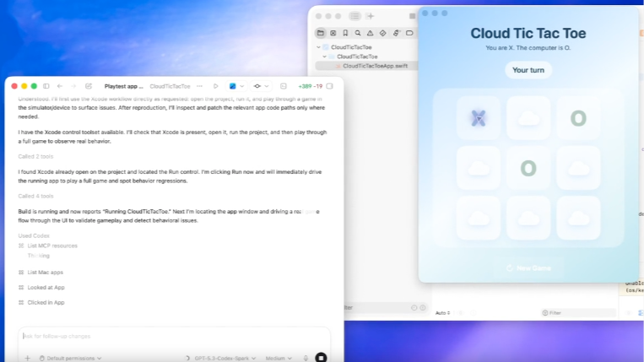644x362 pixels.
Task: Select Xcode Find navigator magnifier icon
Action: click(358, 33)
